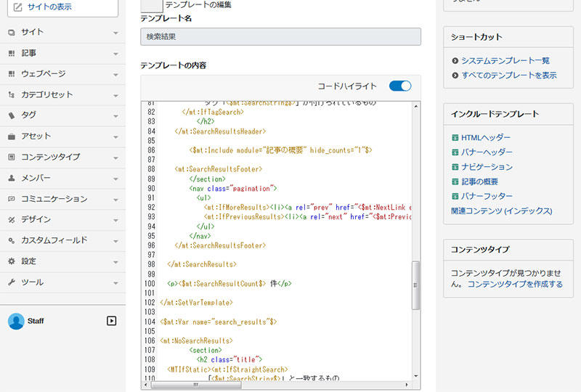The height and width of the screenshot is (392, 581).
Task: Click the asset briefcase icon
Action: pos(12,136)
